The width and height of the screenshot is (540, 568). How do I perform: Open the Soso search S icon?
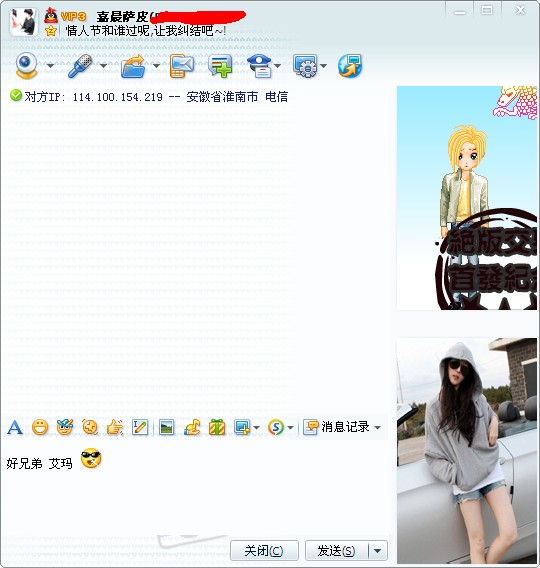pyautogui.click(x=276, y=427)
